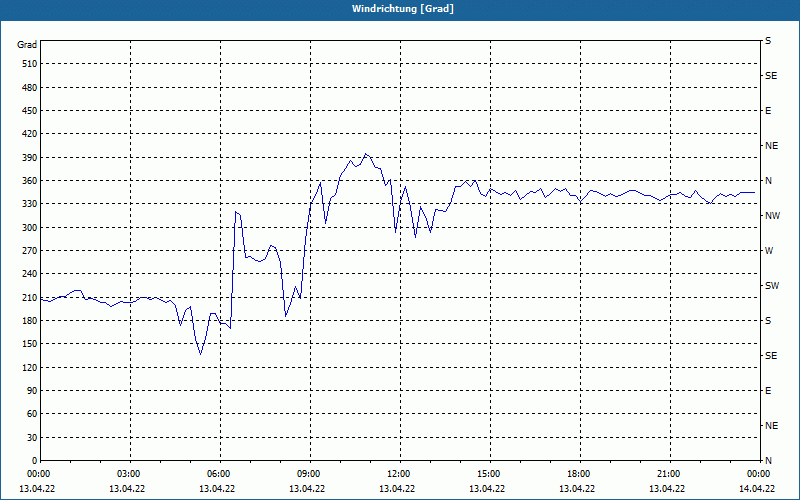Image resolution: width=800 pixels, height=500 pixels.
Task: Click the 21:00 time label
Action: pos(670,474)
